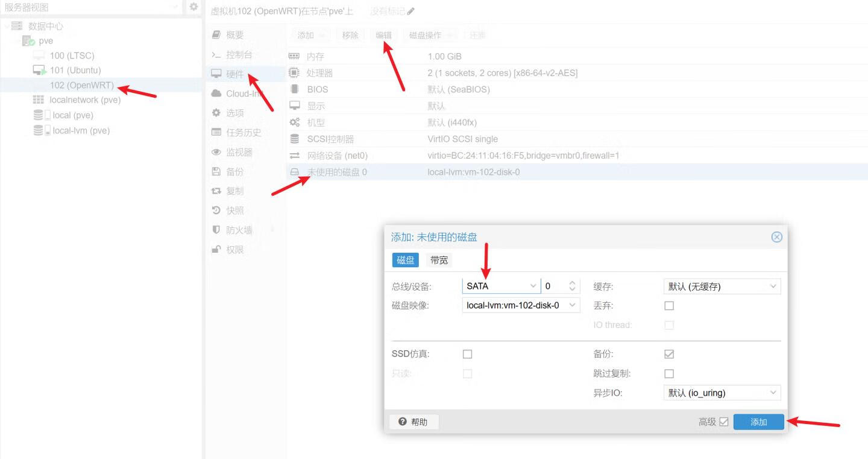Close the add unused disk dialog
Viewport: 868px width, 459px height.
[776, 237]
